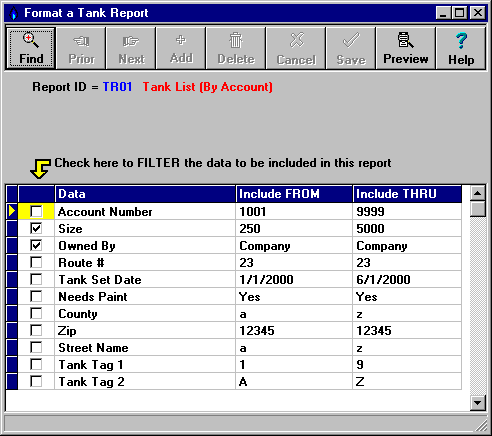
Task: Uncheck the Owned By filter checkbox
Action: (x=36, y=245)
